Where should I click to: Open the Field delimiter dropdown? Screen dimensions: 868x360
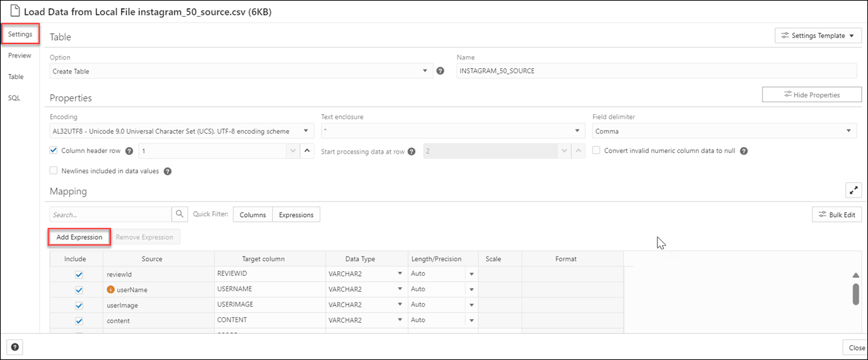click(x=724, y=131)
